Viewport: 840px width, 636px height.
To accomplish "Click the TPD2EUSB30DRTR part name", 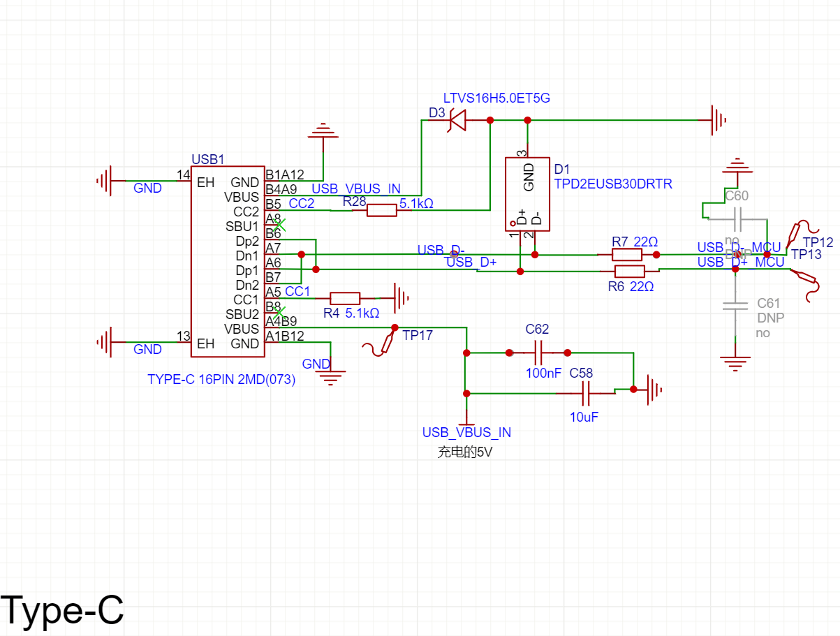I will coord(613,184).
